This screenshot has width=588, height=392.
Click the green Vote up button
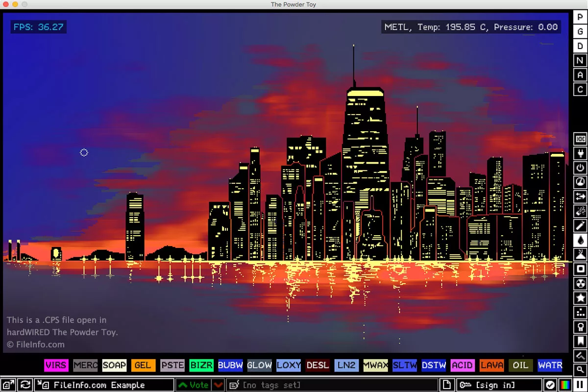coord(194,385)
